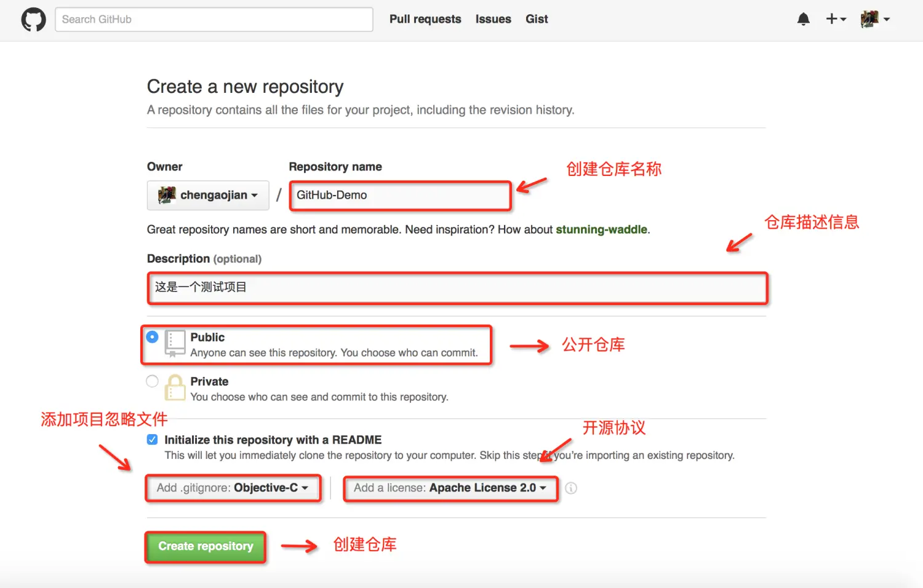This screenshot has width=923, height=588.
Task: Open the Add .gitignore Objective-C dropdown
Action: [233, 488]
